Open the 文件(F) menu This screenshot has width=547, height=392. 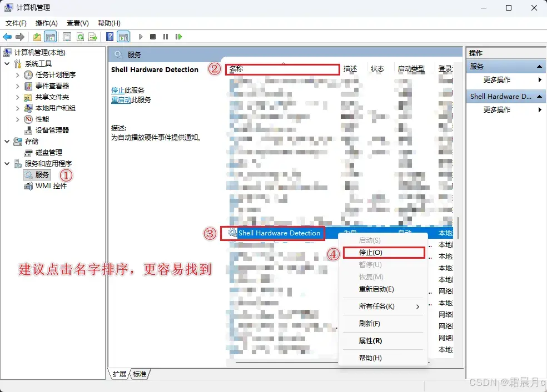[x=16, y=23]
